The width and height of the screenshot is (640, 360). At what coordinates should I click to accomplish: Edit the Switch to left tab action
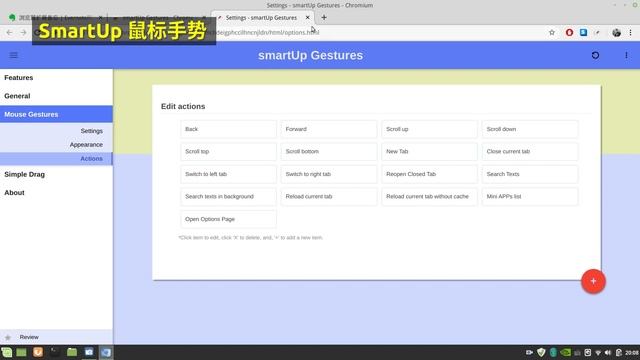tap(228, 174)
